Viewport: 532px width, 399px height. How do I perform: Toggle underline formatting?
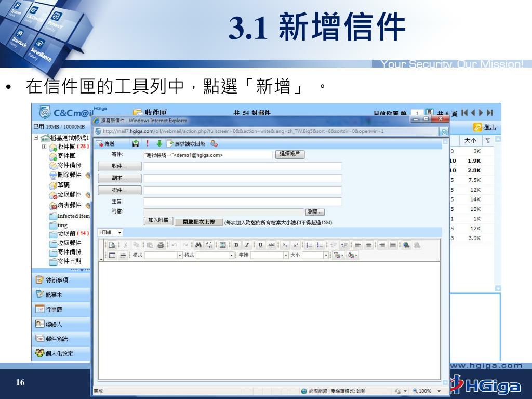260,245
